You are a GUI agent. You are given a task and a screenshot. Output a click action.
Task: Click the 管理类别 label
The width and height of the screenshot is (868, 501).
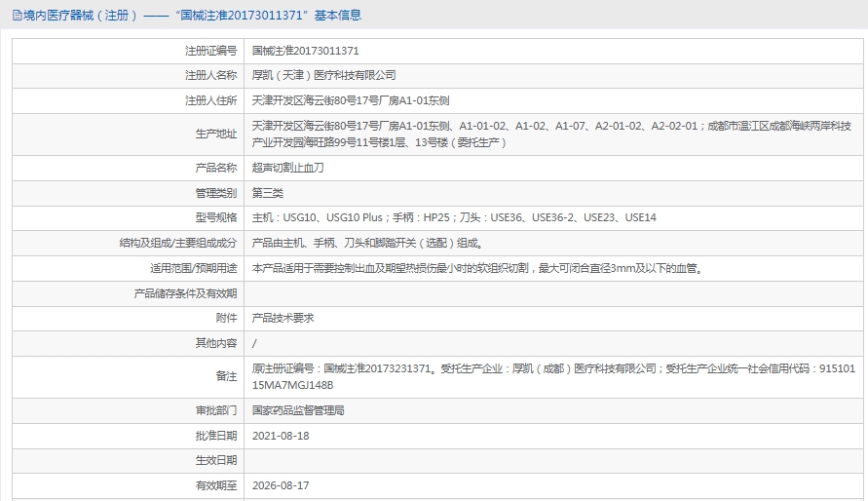point(216,193)
